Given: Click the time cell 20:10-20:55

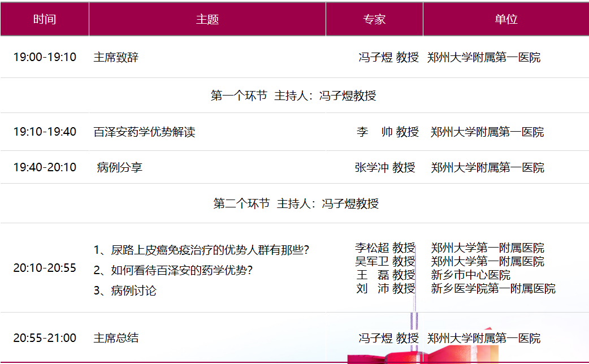Looking at the screenshot, I should pos(45,268).
